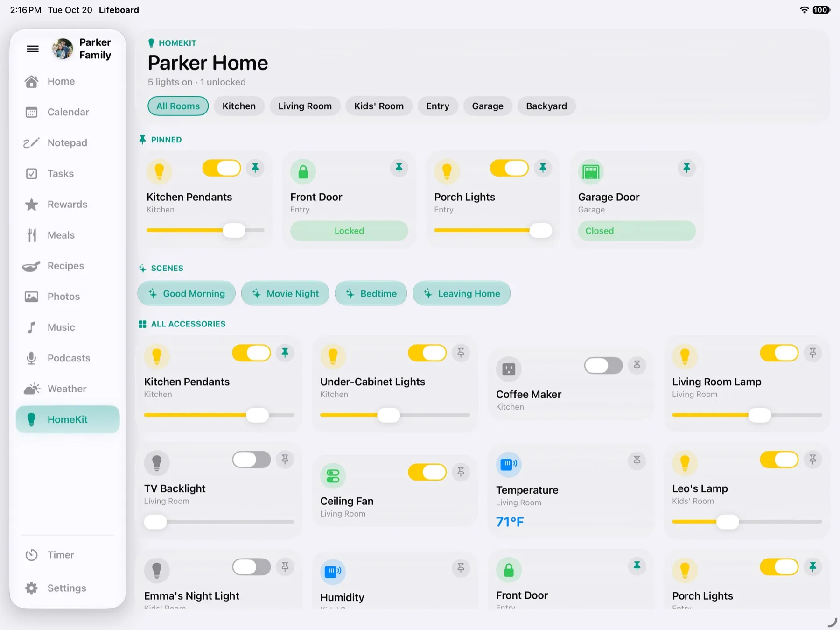
Task: Turn on the Coffee Maker switch
Action: click(603, 366)
